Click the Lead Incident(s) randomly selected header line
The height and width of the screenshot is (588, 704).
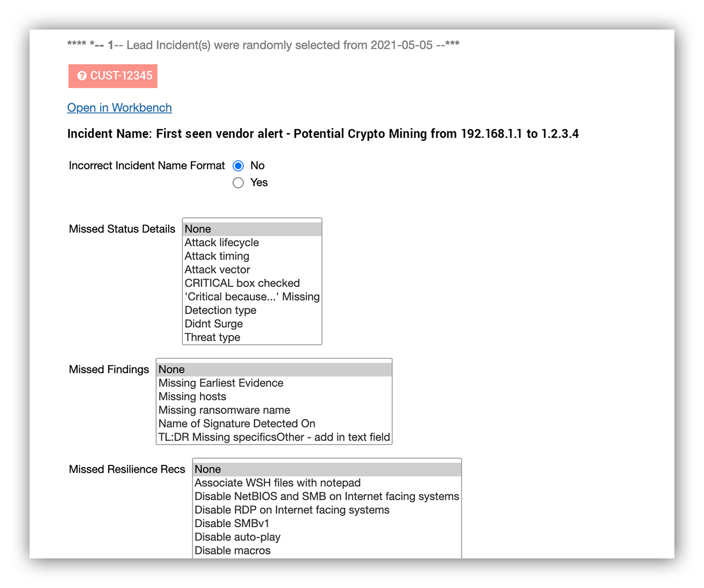click(x=263, y=45)
